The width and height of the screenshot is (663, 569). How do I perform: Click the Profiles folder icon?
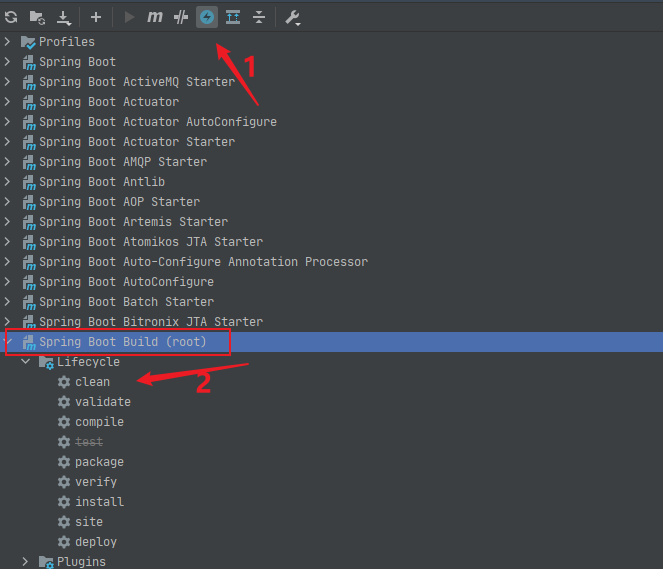click(x=28, y=42)
